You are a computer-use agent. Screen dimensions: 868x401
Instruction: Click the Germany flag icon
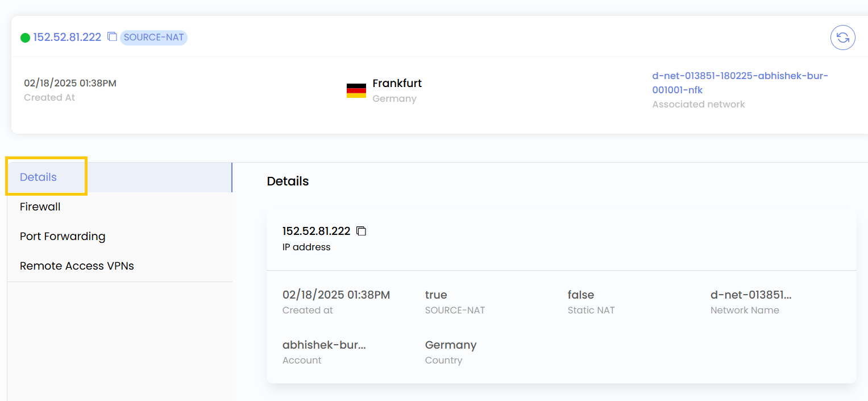(356, 91)
